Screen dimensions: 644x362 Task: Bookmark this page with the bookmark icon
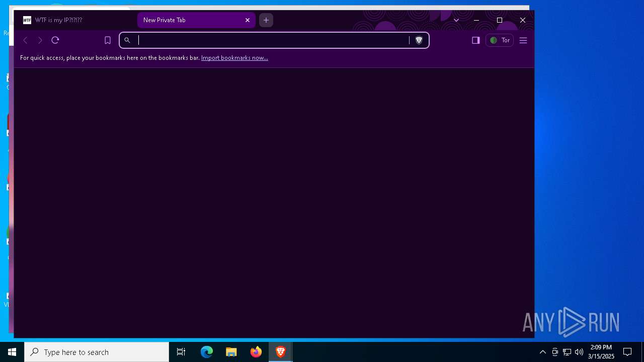(x=108, y=40)
